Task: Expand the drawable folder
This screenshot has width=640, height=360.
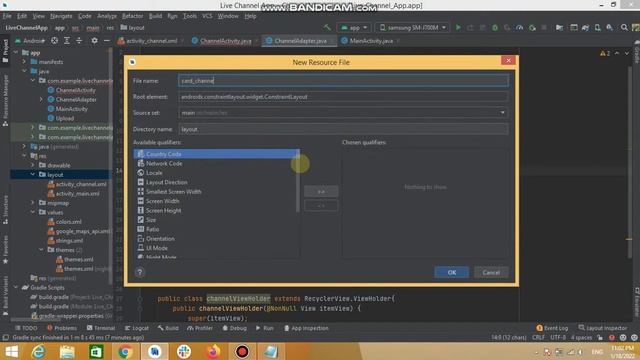Action: pos(33,165)
